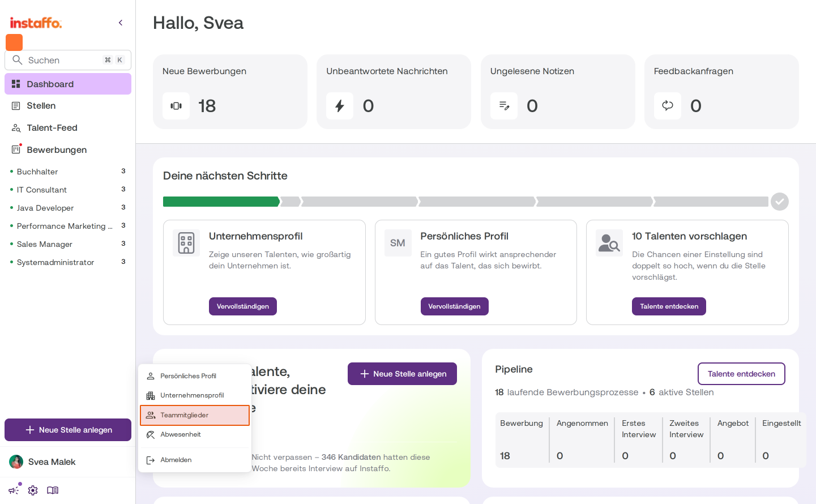The height and width of the screenshot is (504, 816).
Task: Focus the Suchen search field
Action: (68, 60)
